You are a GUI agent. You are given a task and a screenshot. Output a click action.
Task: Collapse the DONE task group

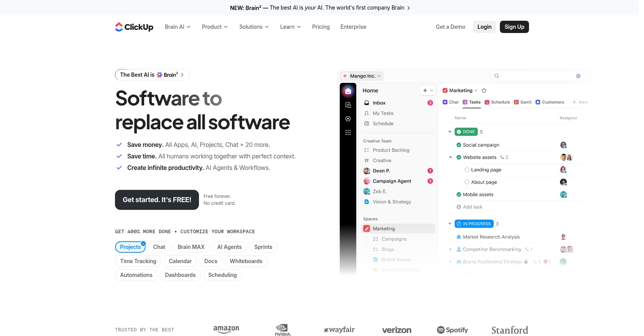tap(450, 132)
